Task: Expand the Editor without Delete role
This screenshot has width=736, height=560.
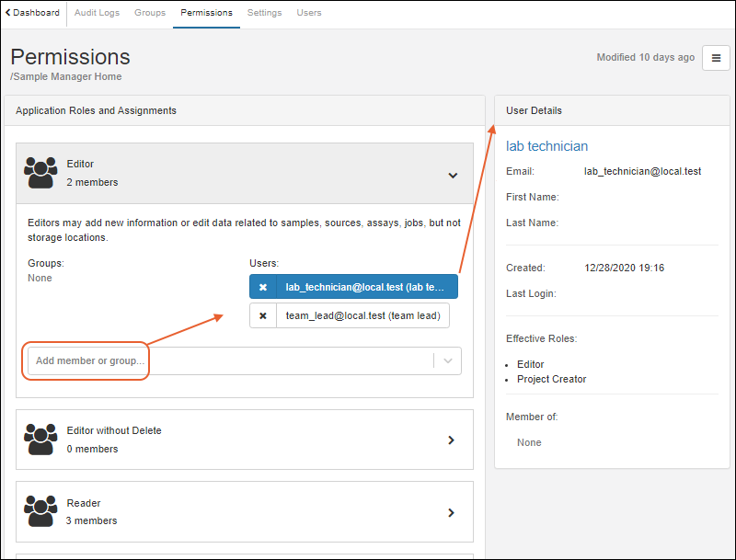Action: pos(451,440)
